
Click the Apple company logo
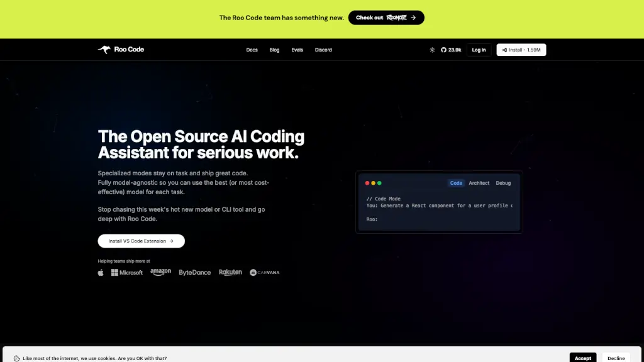coord(101,273)
